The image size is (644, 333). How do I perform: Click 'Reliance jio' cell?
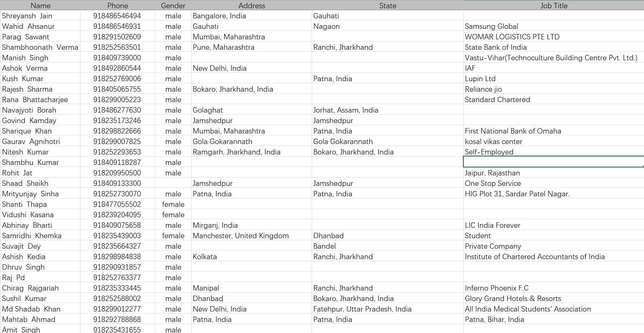[x=554, y=89]
